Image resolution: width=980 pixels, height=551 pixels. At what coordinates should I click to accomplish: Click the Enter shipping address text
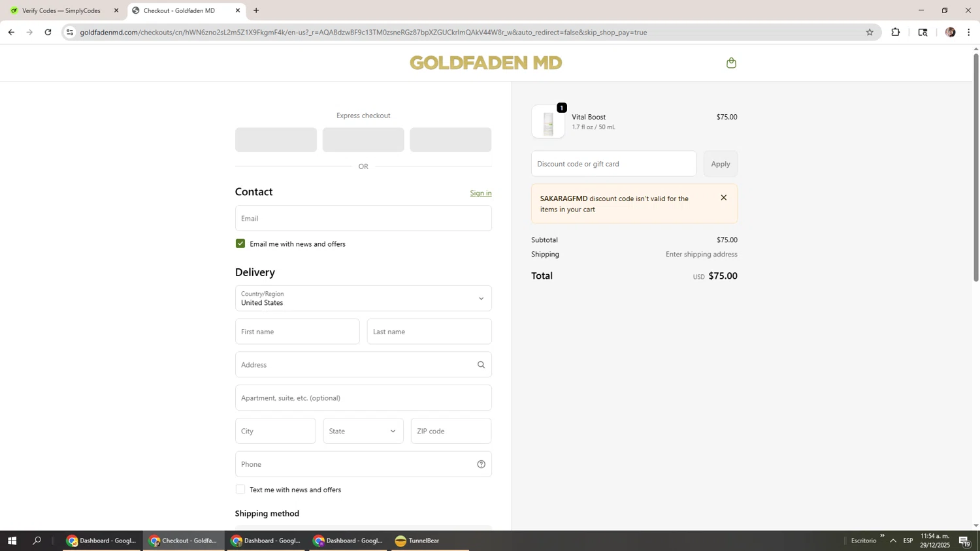coord(701,255)
